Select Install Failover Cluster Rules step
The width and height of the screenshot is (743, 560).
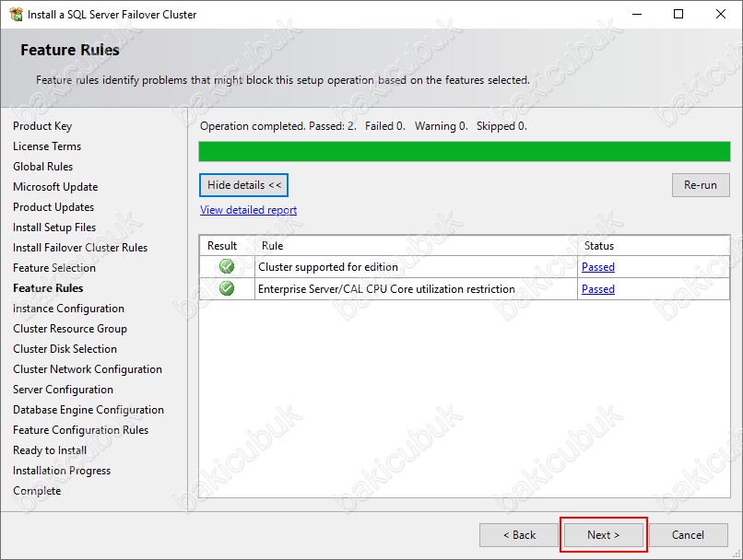point(80,248)
